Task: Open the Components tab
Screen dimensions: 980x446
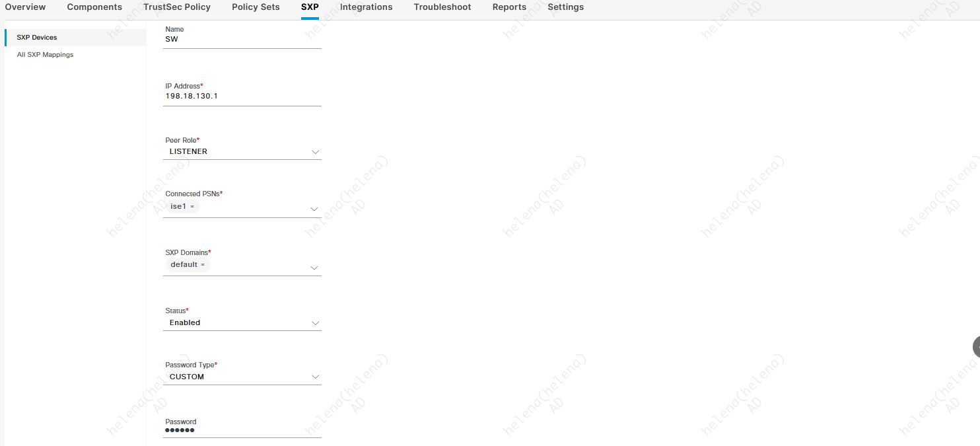Action: [94, 7]
